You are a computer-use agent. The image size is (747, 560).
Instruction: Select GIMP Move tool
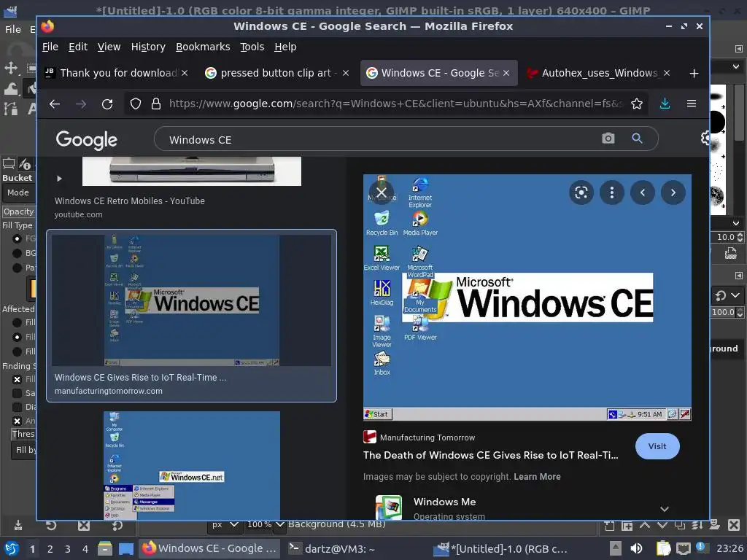click(x=11, y=68)
